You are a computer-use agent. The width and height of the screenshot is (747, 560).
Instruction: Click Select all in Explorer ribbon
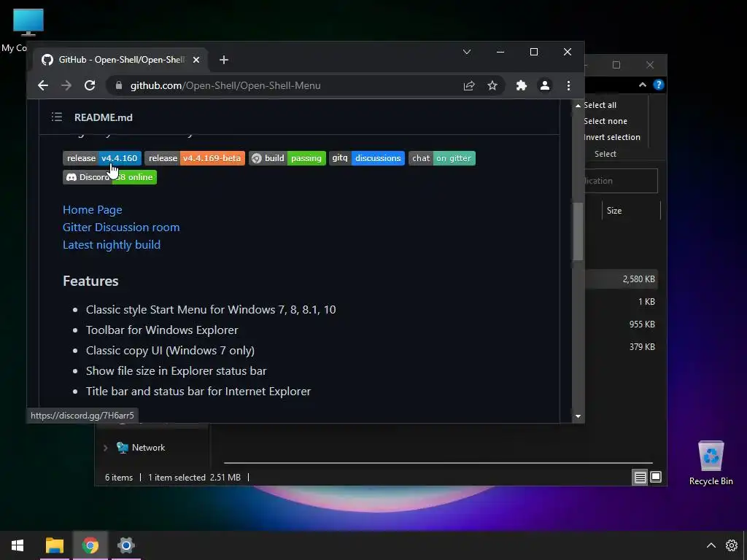[600, 105]
